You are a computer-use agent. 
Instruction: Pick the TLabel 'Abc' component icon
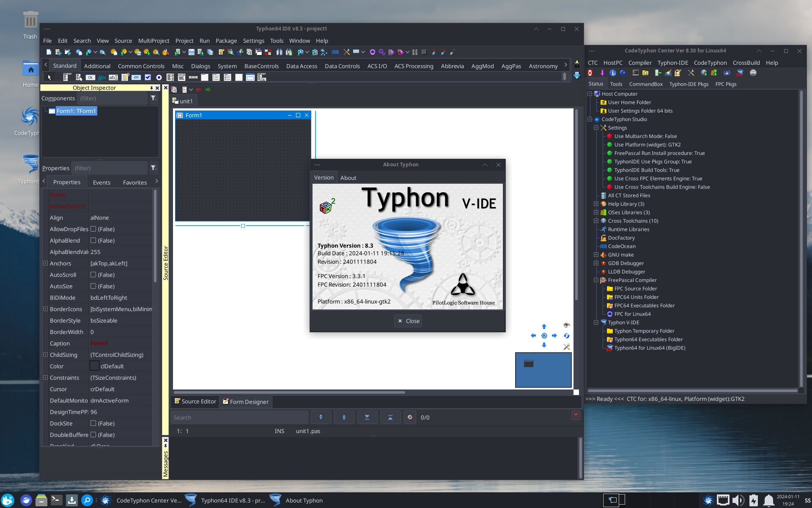pyautogui.click(x=102, y=77)
